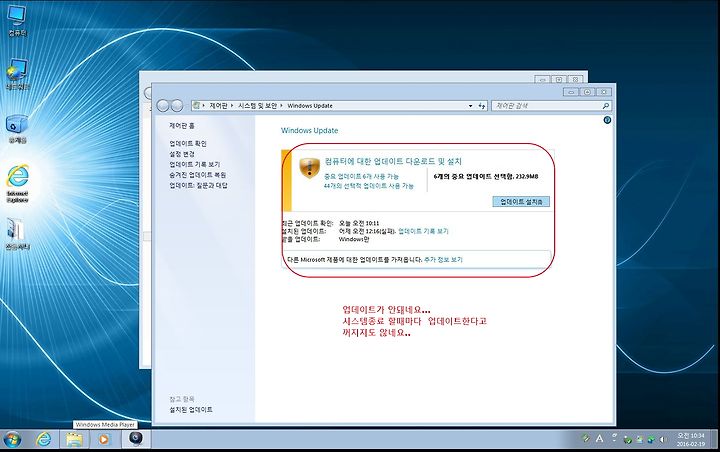Open Windows Explorer folder icon on taskbar
Image resolution: width=720 pixels, height=452 pixels.
click(x=73, y=440)
